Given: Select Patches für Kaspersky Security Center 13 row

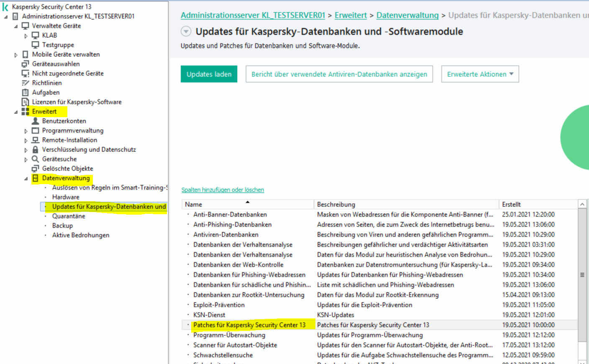Looking at the screenshot, I should (380, 325).
